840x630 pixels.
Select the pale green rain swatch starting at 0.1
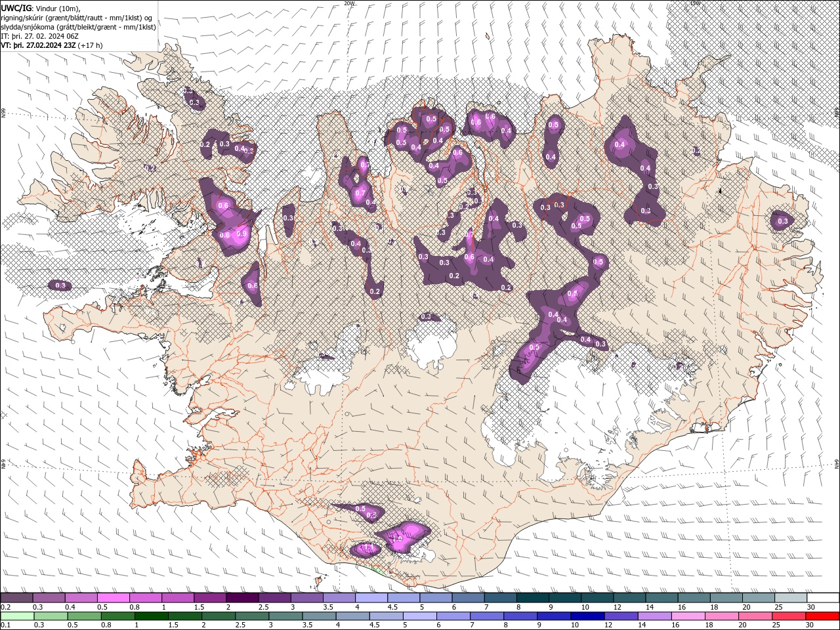(17, 616)
